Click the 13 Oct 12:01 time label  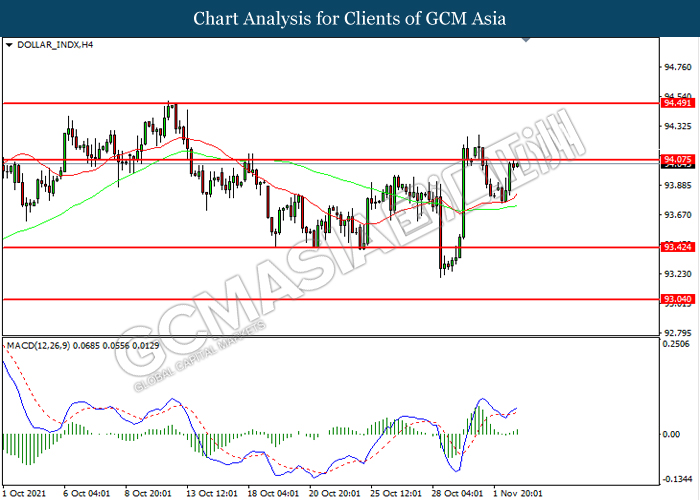pyautogui.click(x=212, y=493)
